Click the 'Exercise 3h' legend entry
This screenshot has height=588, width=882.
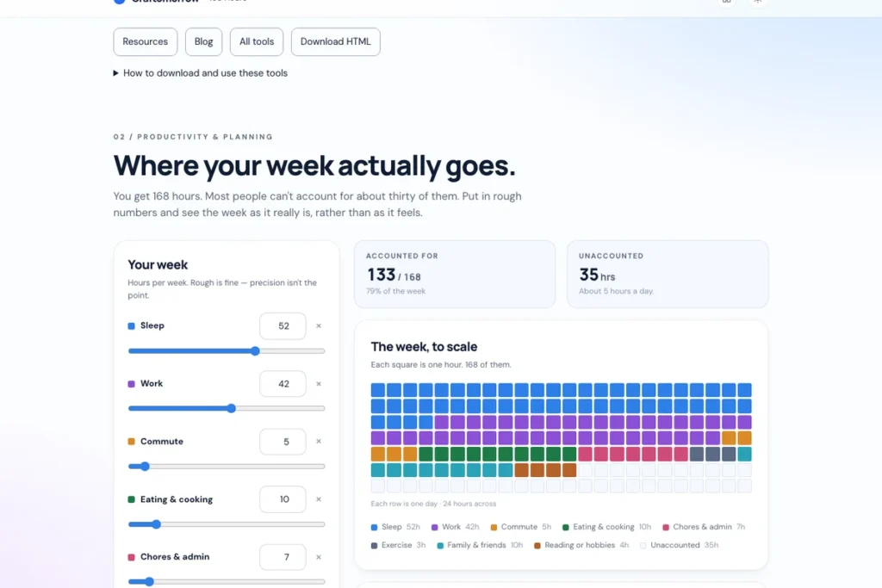pyautogui.click(x=398, y=545)
